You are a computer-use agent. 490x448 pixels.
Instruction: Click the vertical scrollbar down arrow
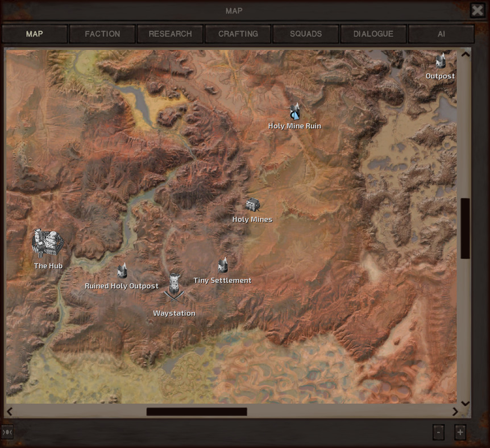(466, 403)
